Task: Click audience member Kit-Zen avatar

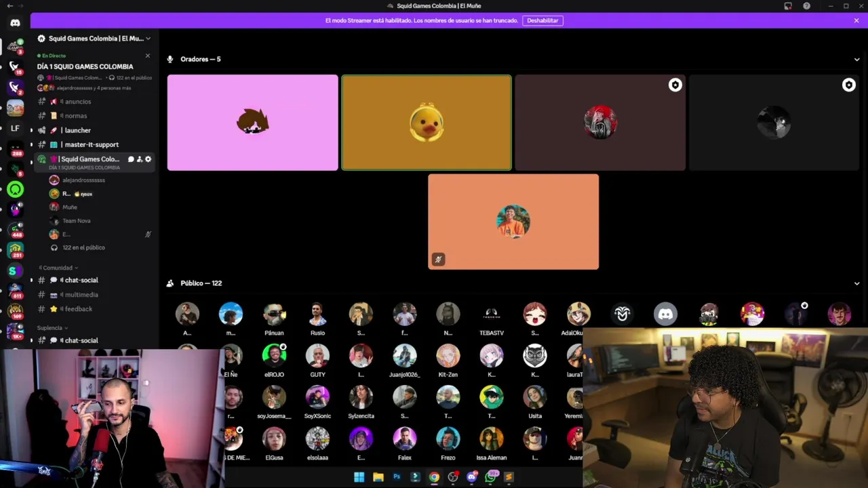Action: pyautogui.click(x=448, y=355)
